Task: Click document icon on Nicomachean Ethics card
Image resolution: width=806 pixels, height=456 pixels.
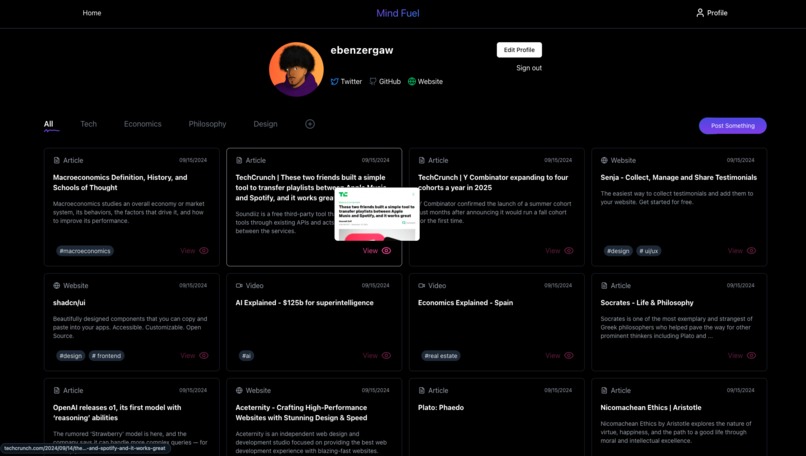Action: click(604, 390)
